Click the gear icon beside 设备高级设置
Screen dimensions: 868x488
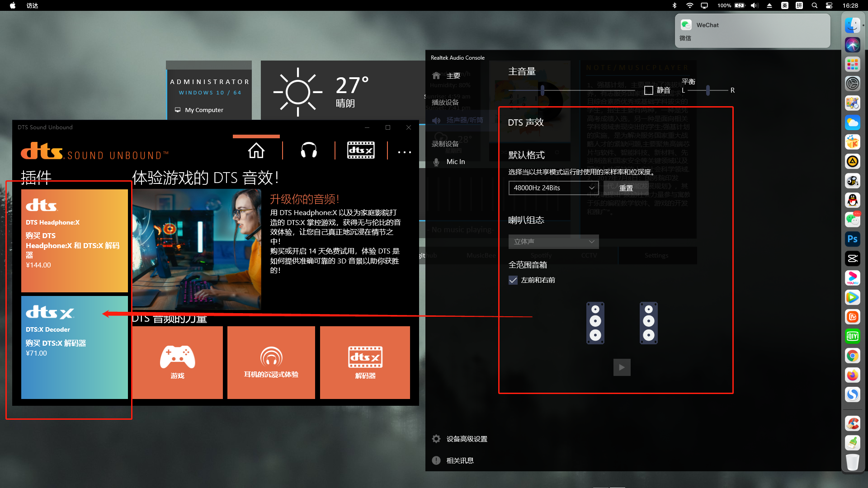coord(436,439)
